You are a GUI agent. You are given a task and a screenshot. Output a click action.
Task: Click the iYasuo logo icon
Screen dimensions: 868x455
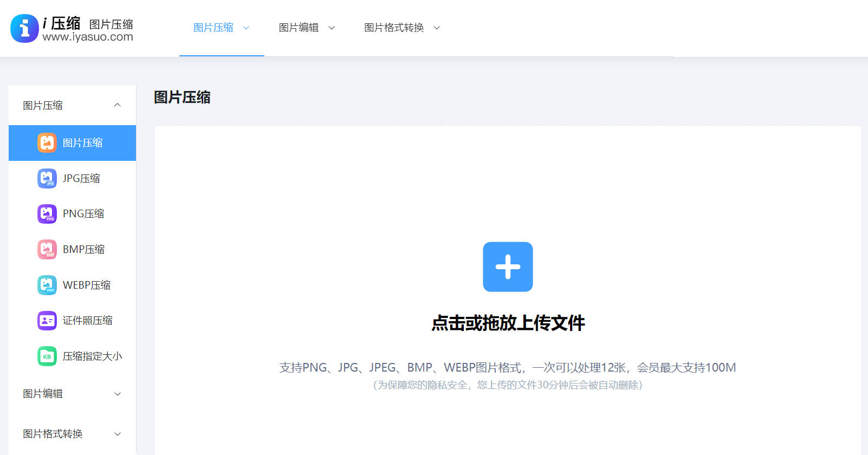pos(24,28)
